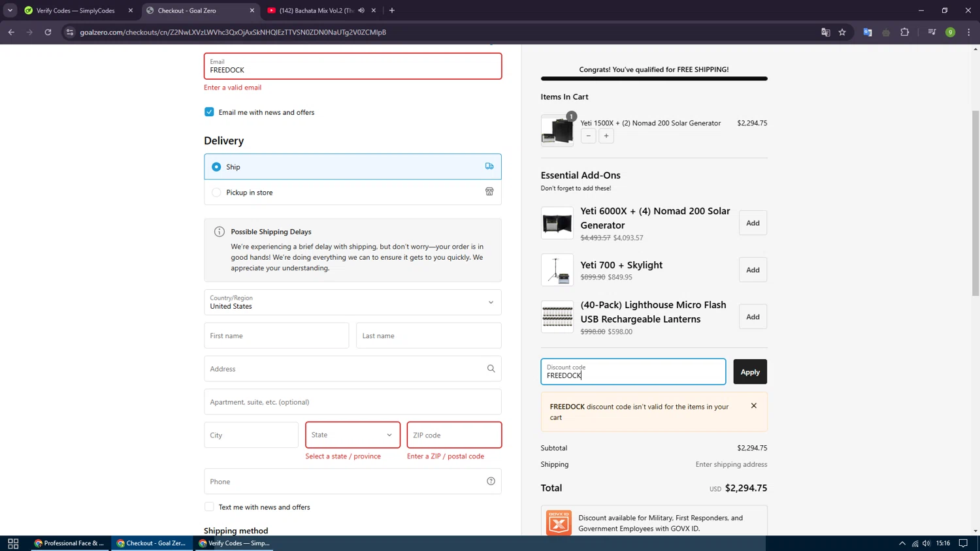
Task: Click the Yeti 700 + Skylight thumbnail
Action: click(557, 270)
